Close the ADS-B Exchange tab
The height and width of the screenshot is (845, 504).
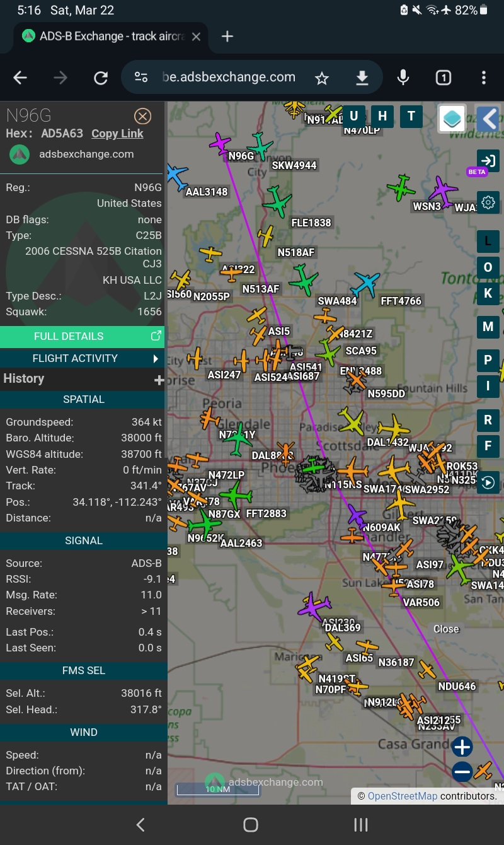[196, 37]
